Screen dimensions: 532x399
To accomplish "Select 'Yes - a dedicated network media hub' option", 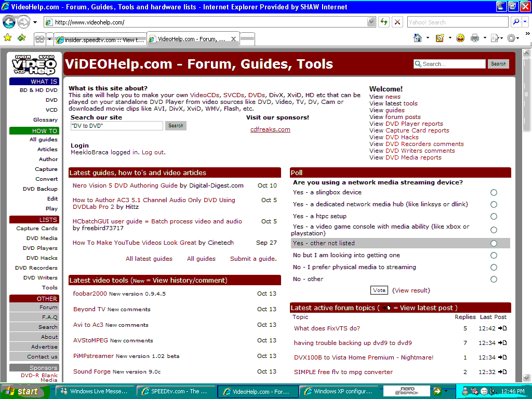I will [x=494, y=205].
